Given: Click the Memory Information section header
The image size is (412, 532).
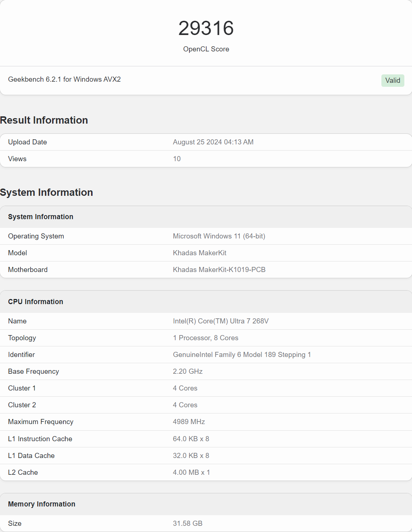Looking at the screenshot, I should tap(42, 504).
